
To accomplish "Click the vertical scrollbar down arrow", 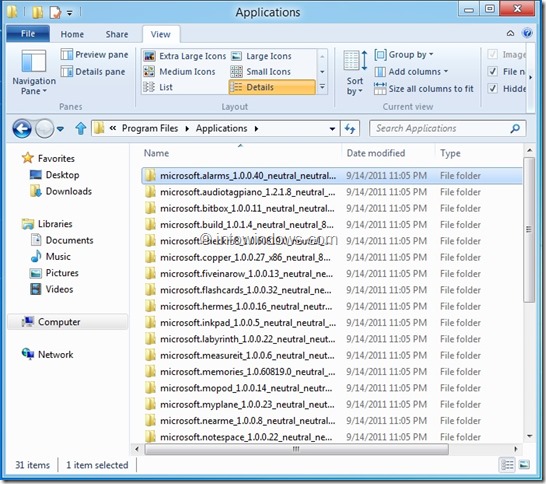I will point(529,436).
